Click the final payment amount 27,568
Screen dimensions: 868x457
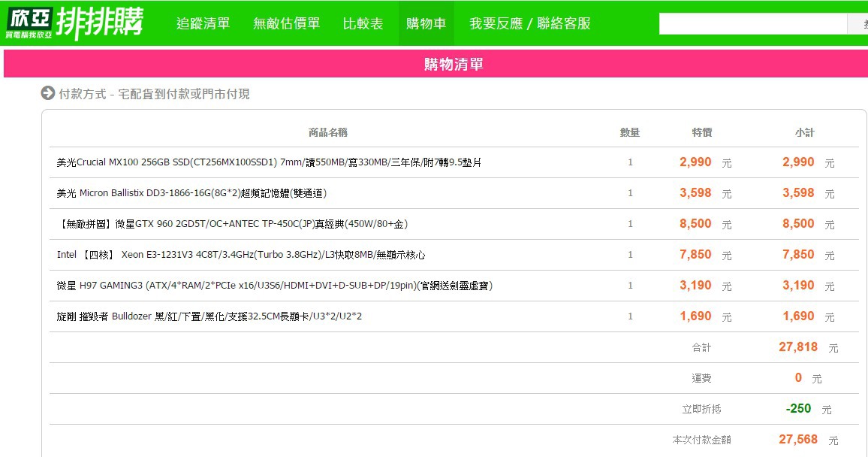798,439
